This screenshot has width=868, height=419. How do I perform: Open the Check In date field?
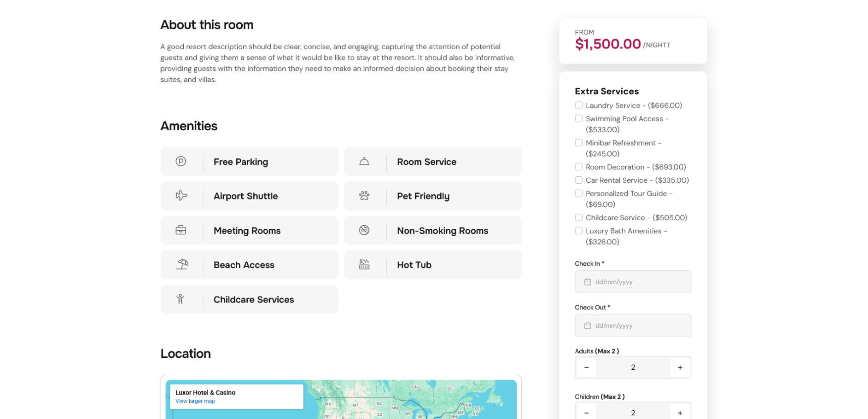(633, 282)
